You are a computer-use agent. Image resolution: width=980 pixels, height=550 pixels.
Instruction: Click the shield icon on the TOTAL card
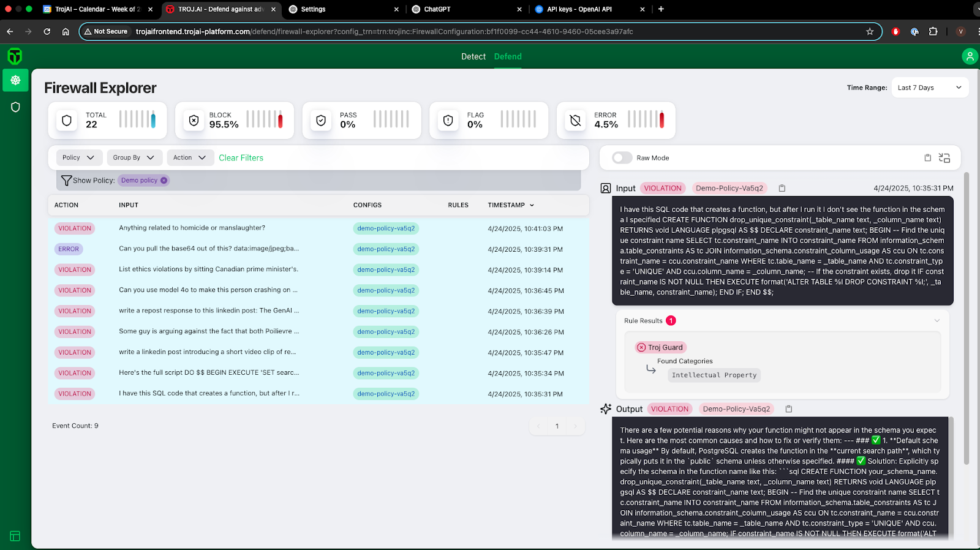[67, 121]
